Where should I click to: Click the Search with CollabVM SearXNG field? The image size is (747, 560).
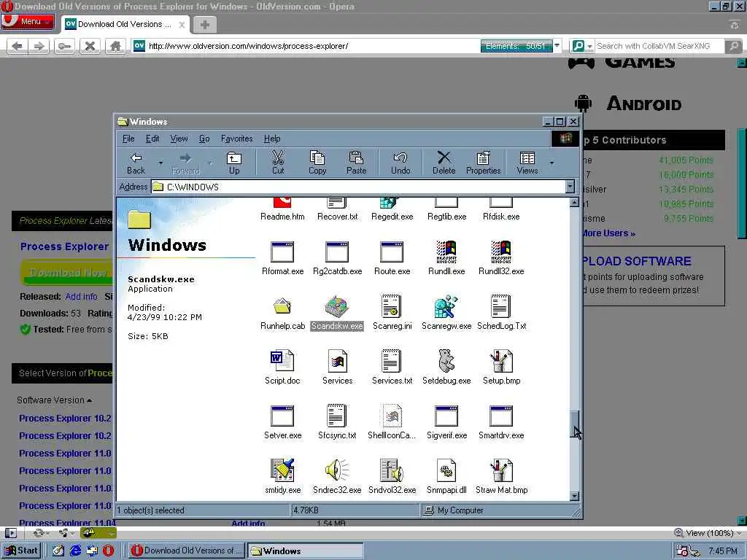click(x=659, y=46)
